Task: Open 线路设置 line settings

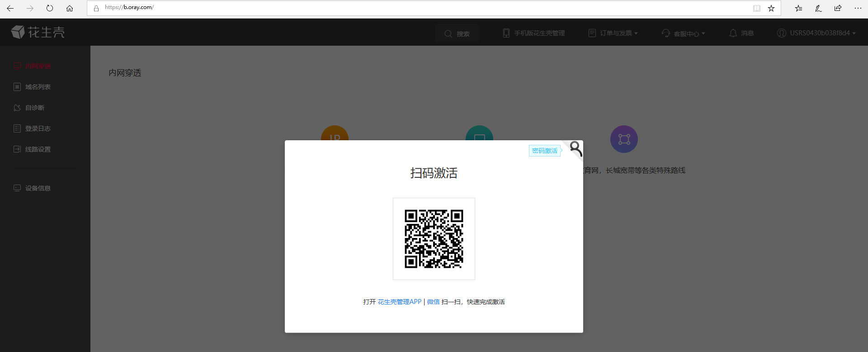Action: tap(38, 149)
